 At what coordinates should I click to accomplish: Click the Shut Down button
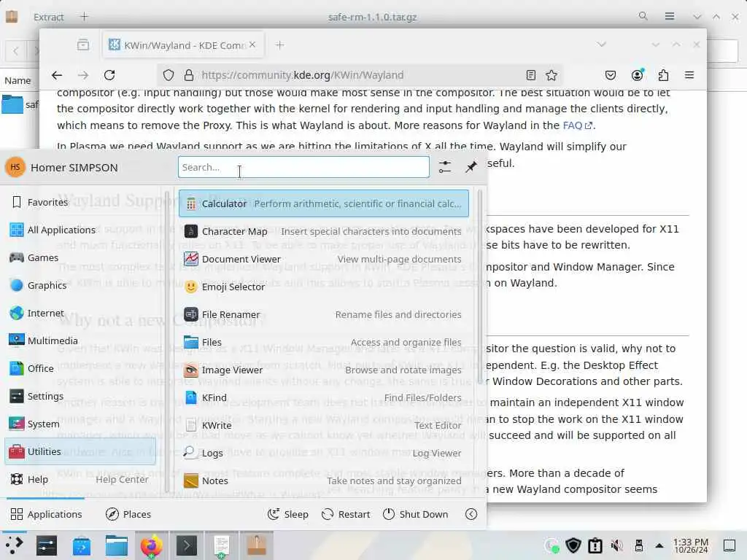(415, 514)
